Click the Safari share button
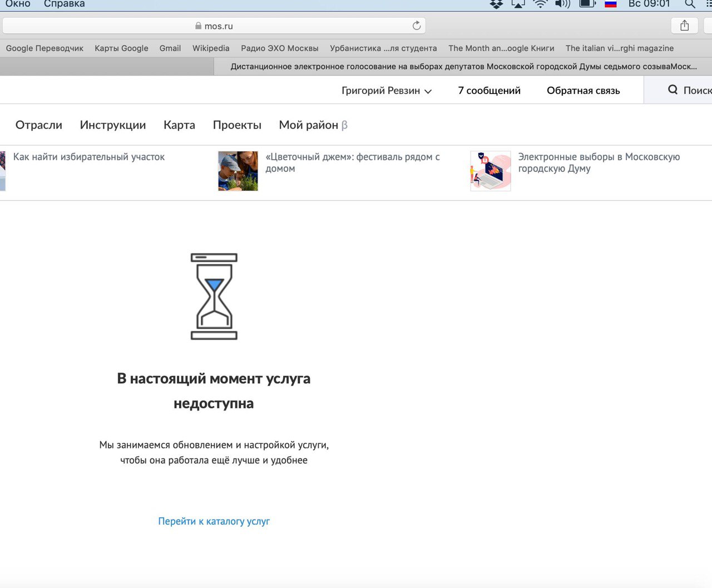This screenshot has width=712, height=588. (685, 26)
